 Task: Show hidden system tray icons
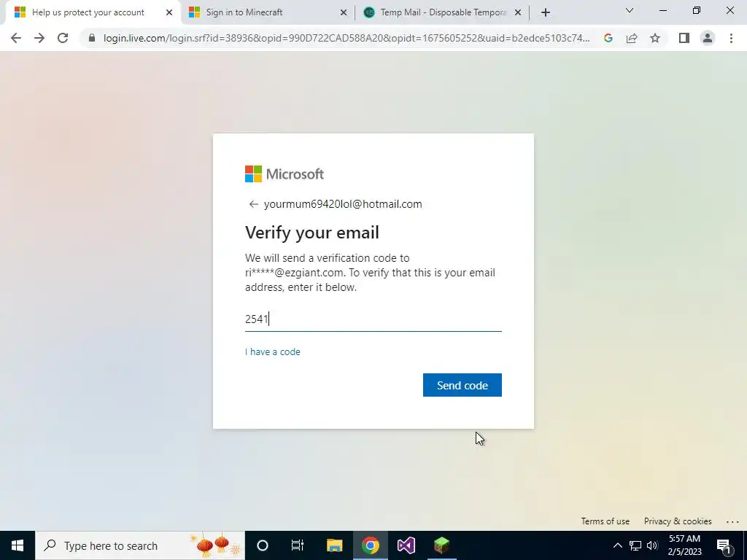point(617,545)
